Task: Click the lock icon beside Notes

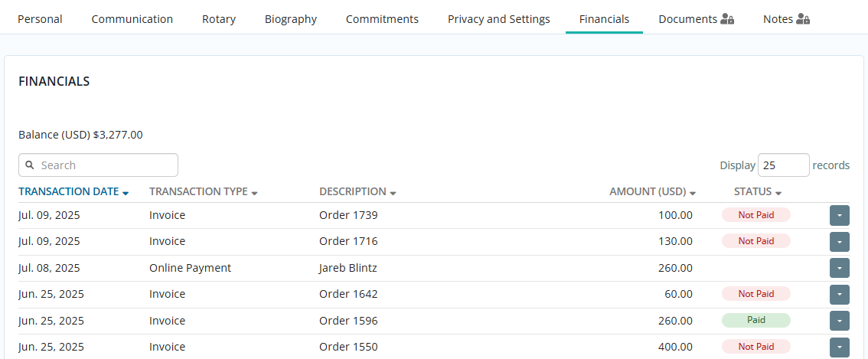Action: click(x=803, y=19)
